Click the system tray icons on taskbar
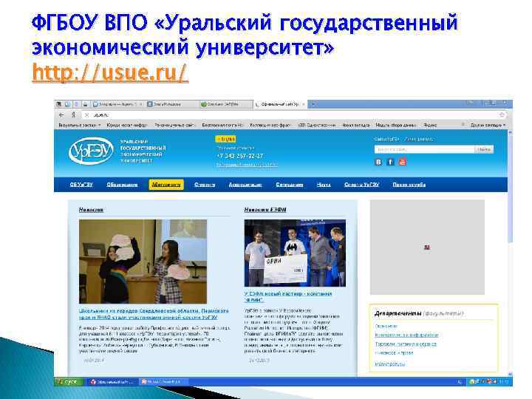 coord(483,382)
